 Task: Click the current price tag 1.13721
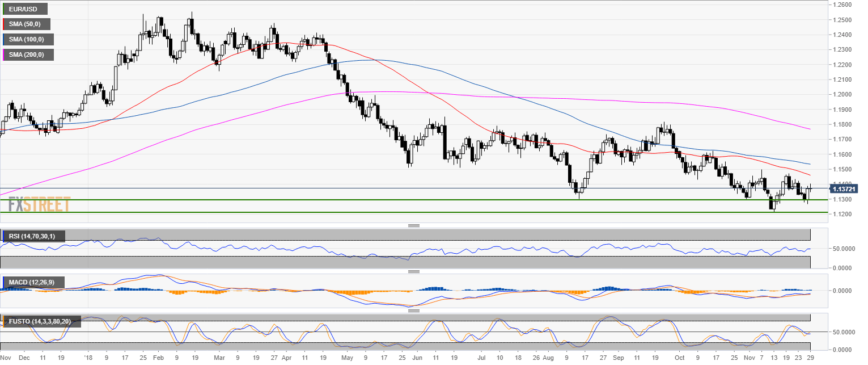[x=845, y=188]
